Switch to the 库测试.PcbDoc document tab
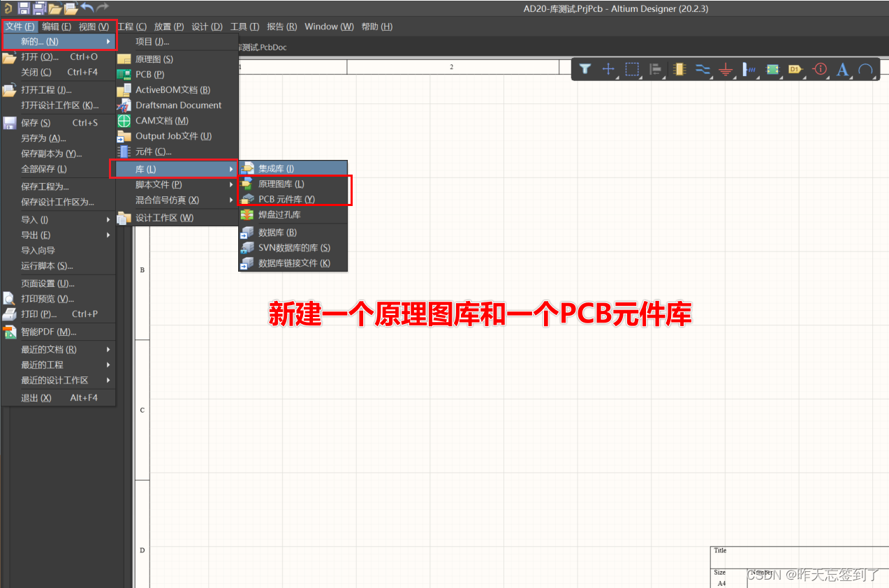The image size is (889, 588). [x=263, y=47]
